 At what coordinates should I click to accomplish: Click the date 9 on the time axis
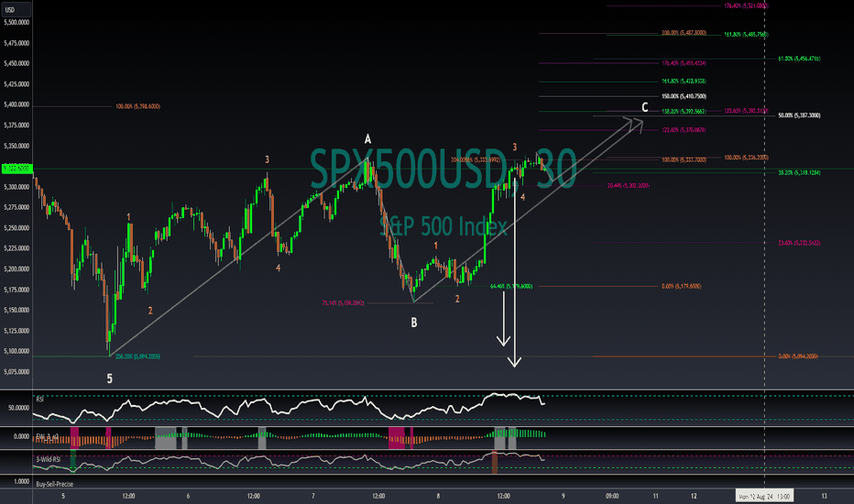tap(564, 496)
